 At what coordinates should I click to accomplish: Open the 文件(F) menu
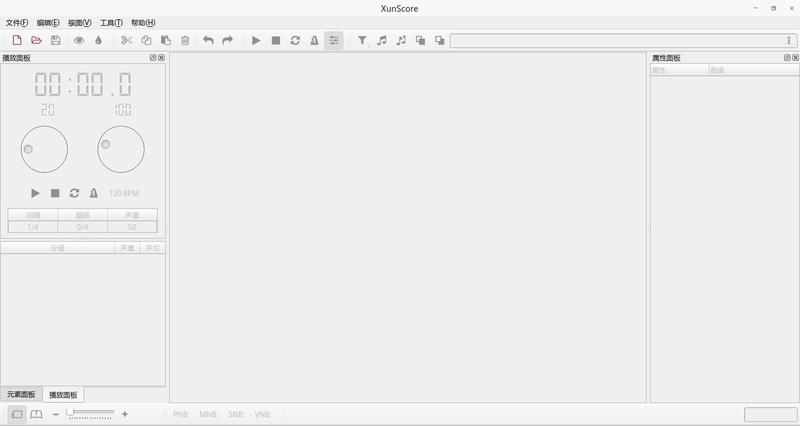(x=17, y=23)
